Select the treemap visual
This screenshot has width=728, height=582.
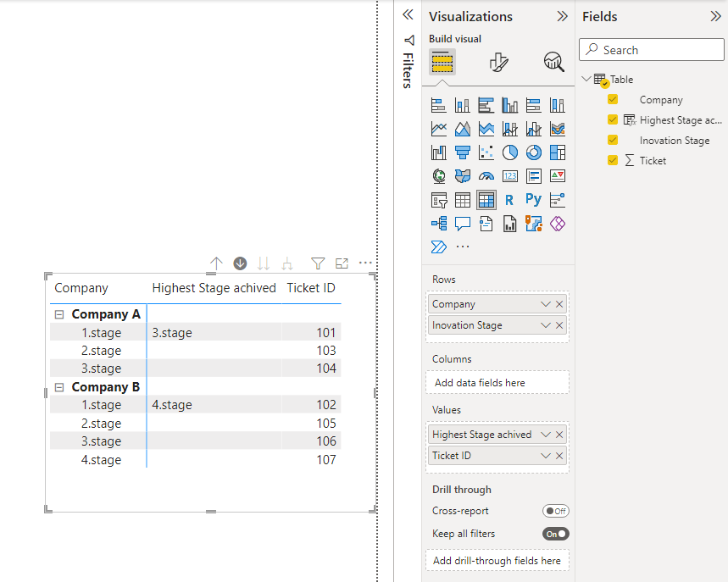coord(557,152)
